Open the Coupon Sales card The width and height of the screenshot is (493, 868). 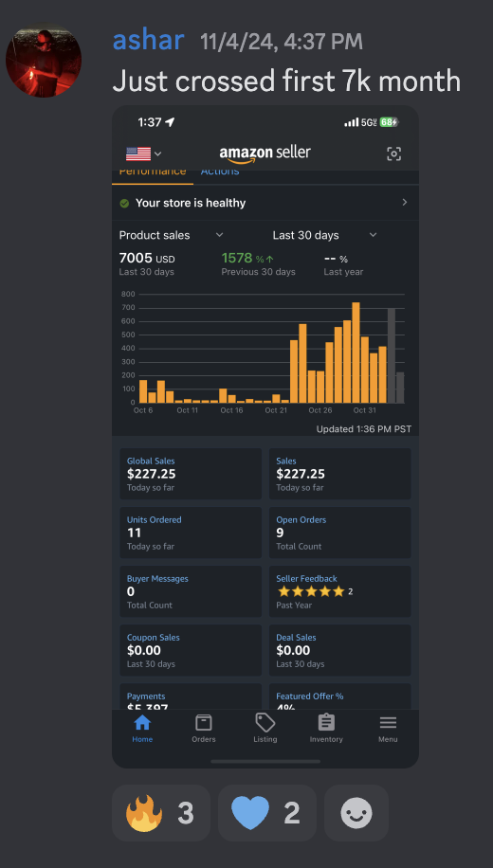click(191, 650)
